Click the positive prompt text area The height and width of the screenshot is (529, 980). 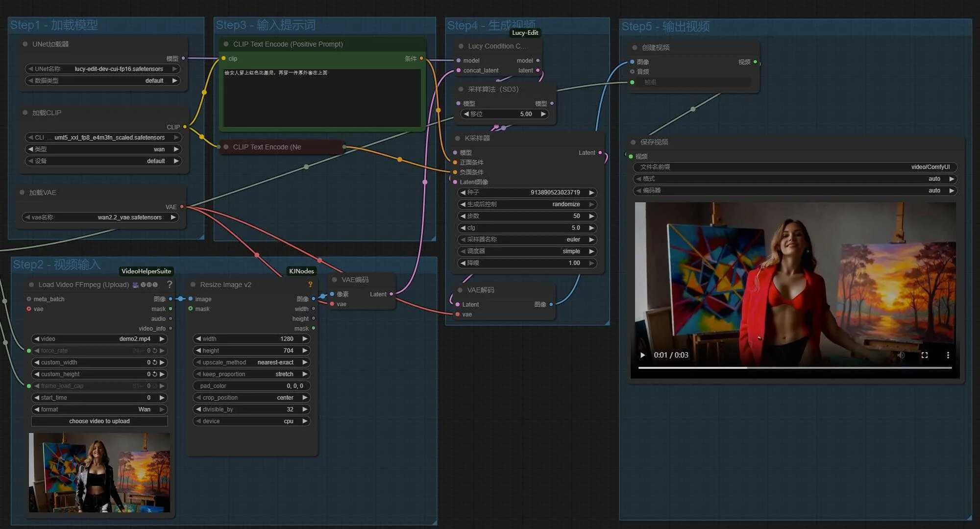(322, 98)
